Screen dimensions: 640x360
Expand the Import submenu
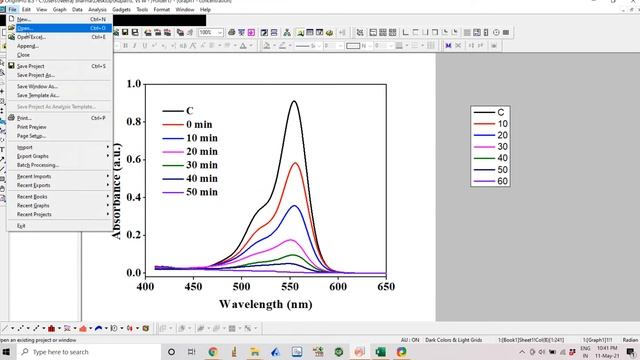tap(60, 147)
